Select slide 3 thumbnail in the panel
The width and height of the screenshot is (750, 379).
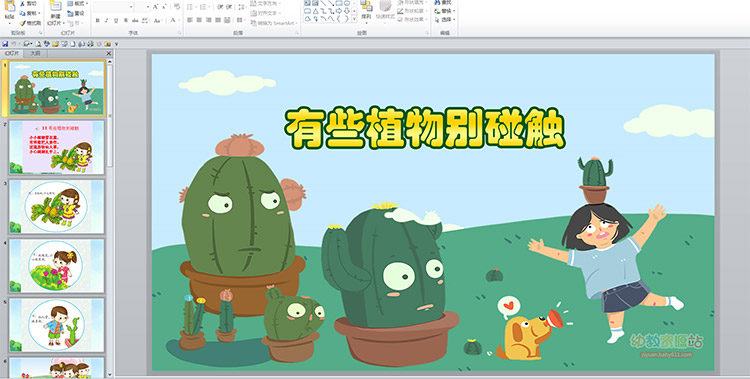coord(57,207)
